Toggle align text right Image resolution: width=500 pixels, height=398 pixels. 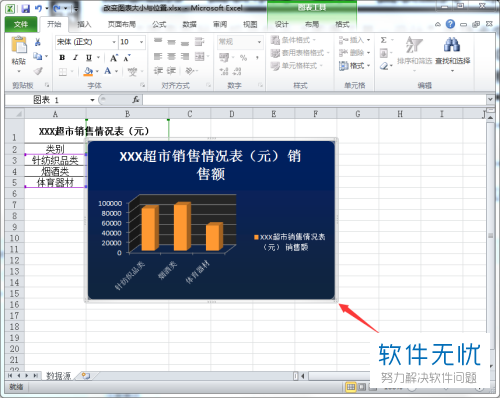(x=185, y=56)
